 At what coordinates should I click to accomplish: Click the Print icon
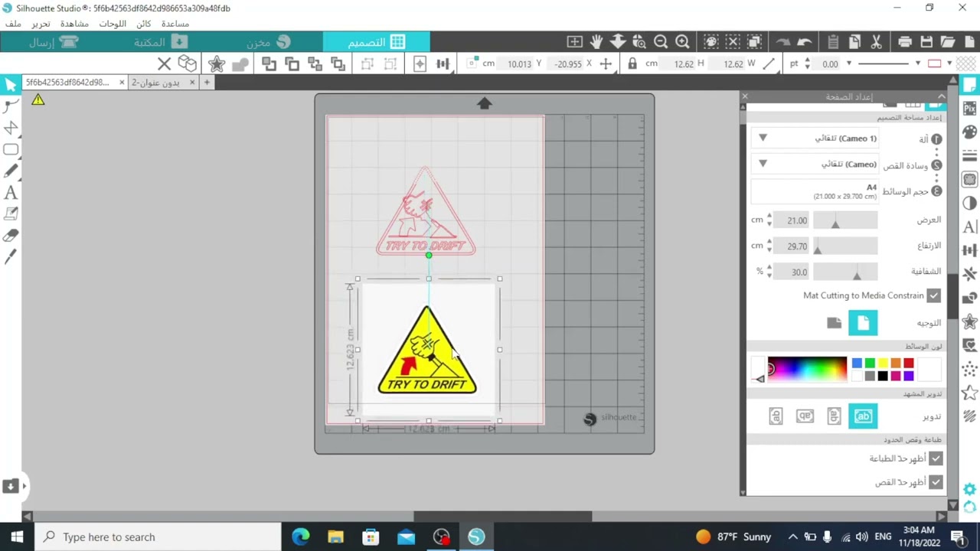(905, 42)
